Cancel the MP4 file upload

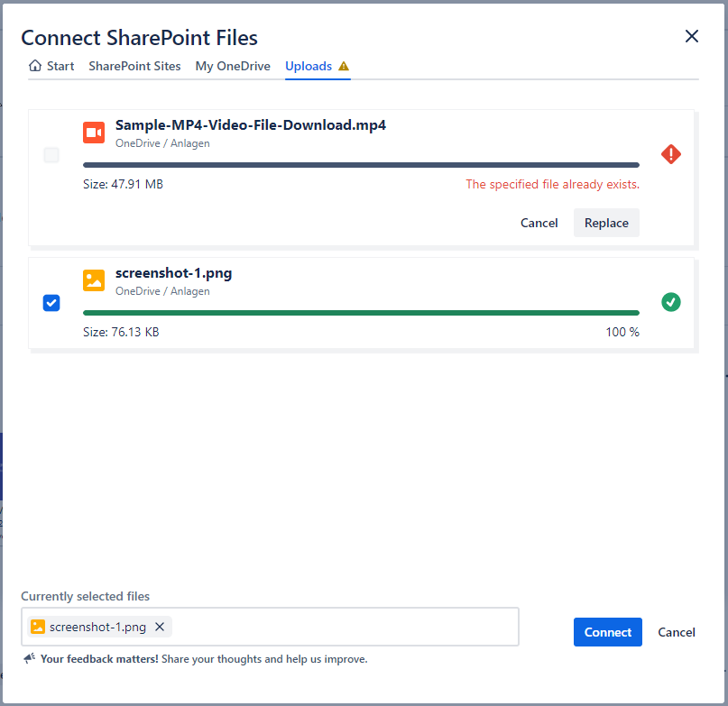pos(539,223)
